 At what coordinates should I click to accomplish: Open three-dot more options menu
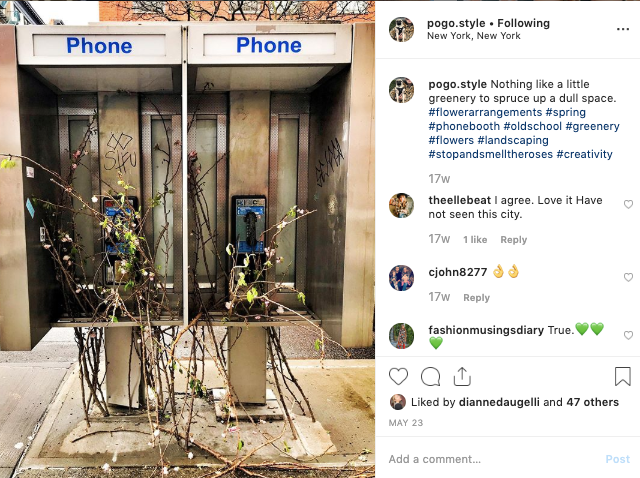point(622,29)
